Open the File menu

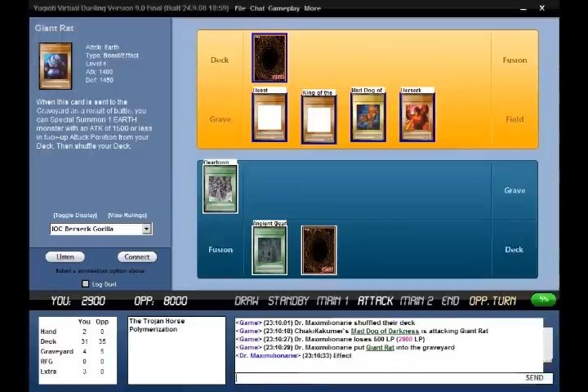pos(240,8)
